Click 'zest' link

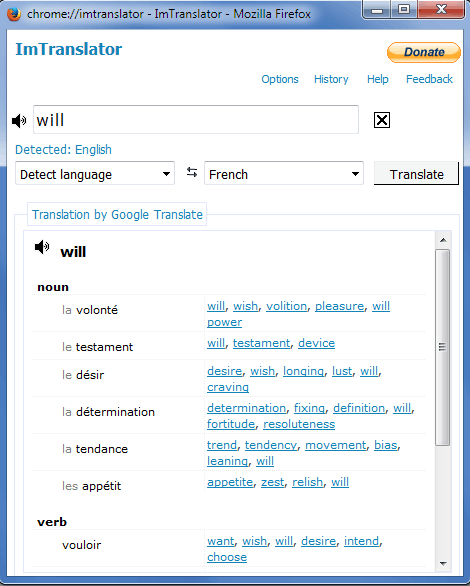(x=272, y=482)
